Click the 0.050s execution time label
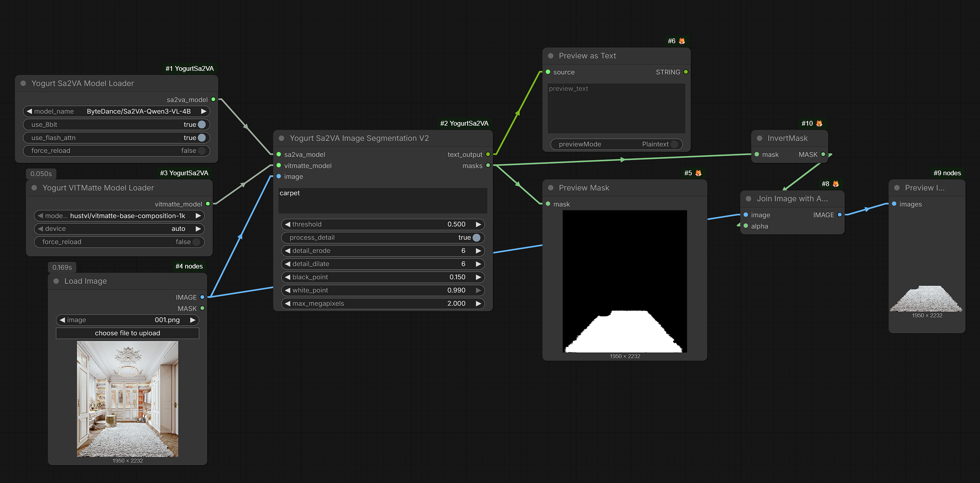Image resolution: width=980 pixels, height=483 pixels. click(x=41, y=174)
